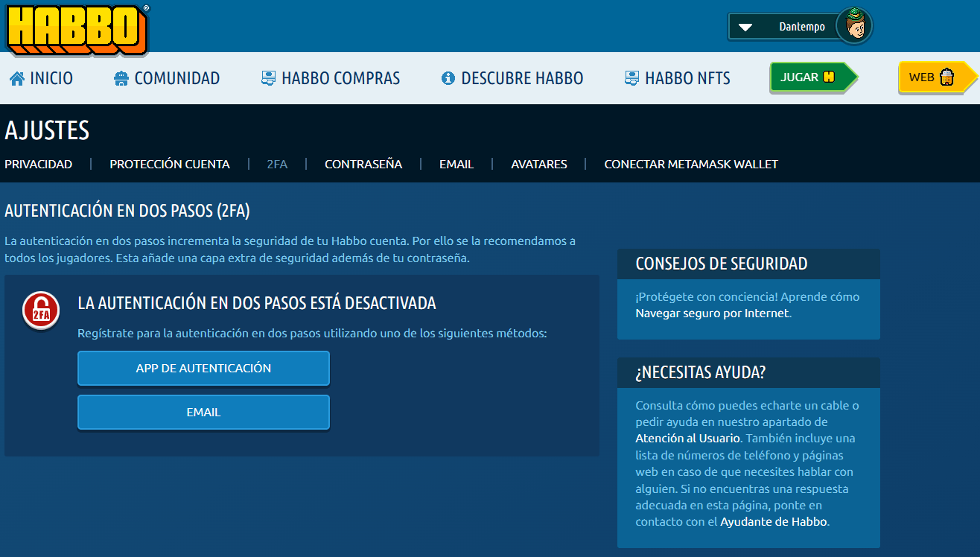The height and width of the screenshot is (557, 980).
Task: Go to the Contraseña tab
Action: (x=363, y=164)
